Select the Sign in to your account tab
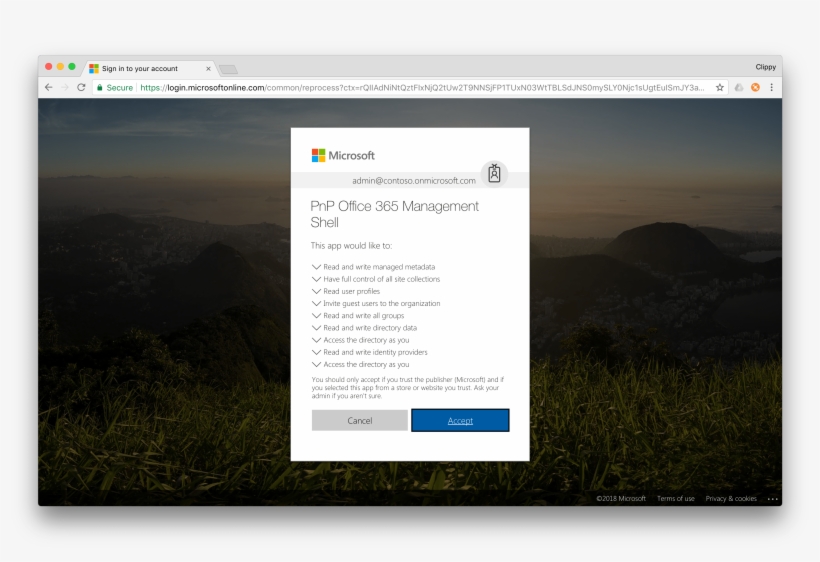Image resolution: width=820 pixels, height=562 pixels. pos(150,68)
